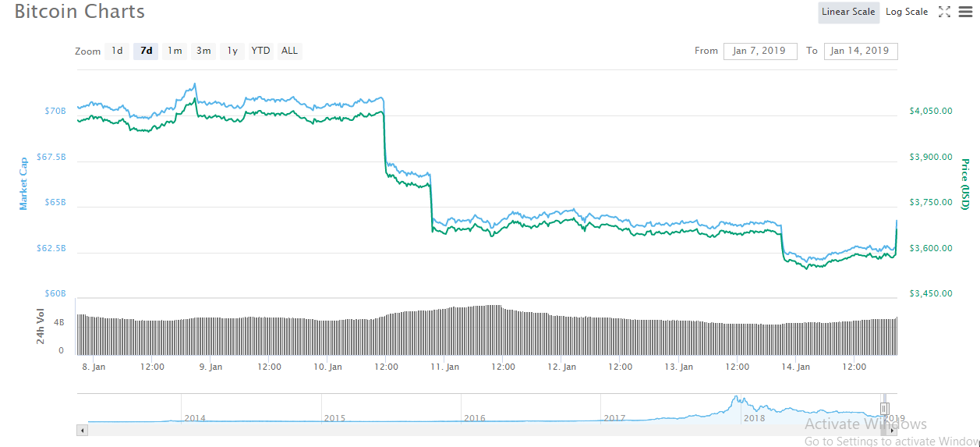Grab the navigator range handle
980x447 pixels.
click(x=884, y=408)
